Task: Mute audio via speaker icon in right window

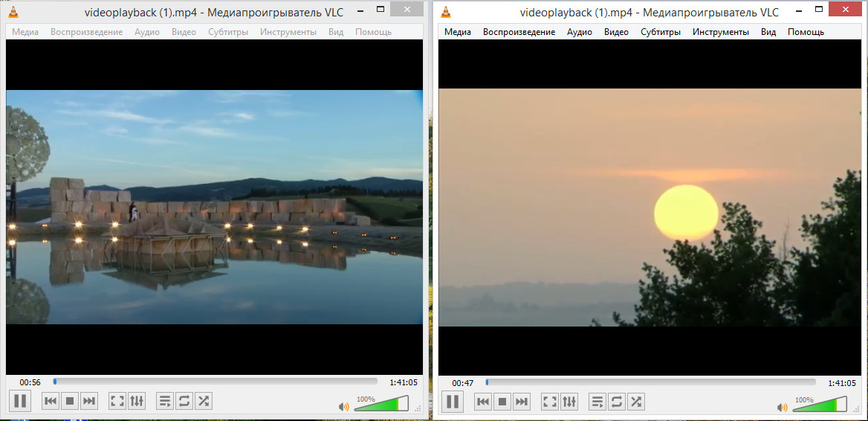Action: [x=783, y=408]
